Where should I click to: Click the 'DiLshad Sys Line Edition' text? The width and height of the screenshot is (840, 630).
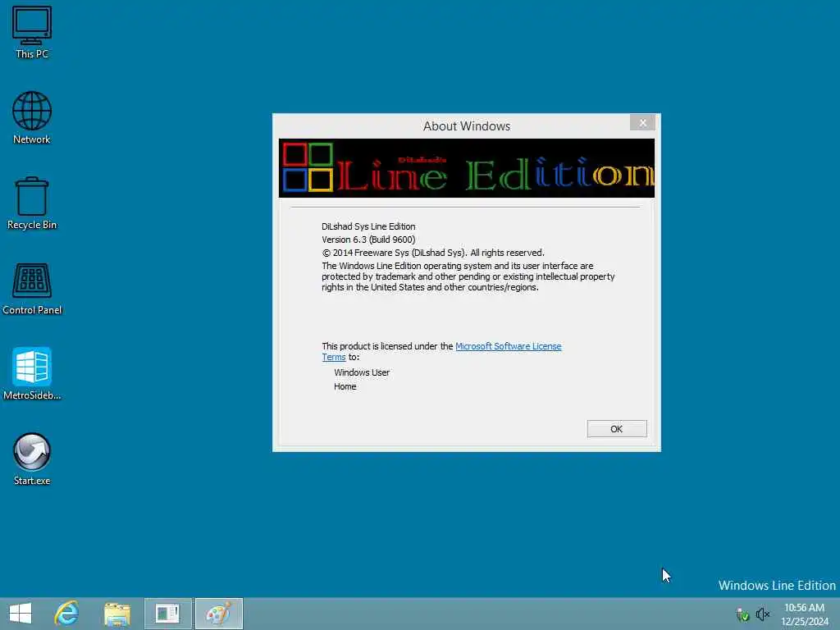click(368, 226)
